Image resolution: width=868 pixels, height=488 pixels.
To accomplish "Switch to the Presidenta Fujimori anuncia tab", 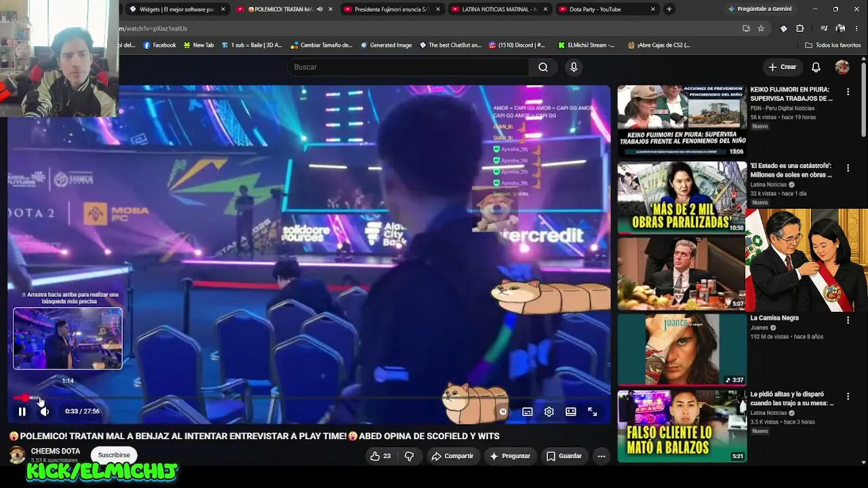I will coord(392,9).
